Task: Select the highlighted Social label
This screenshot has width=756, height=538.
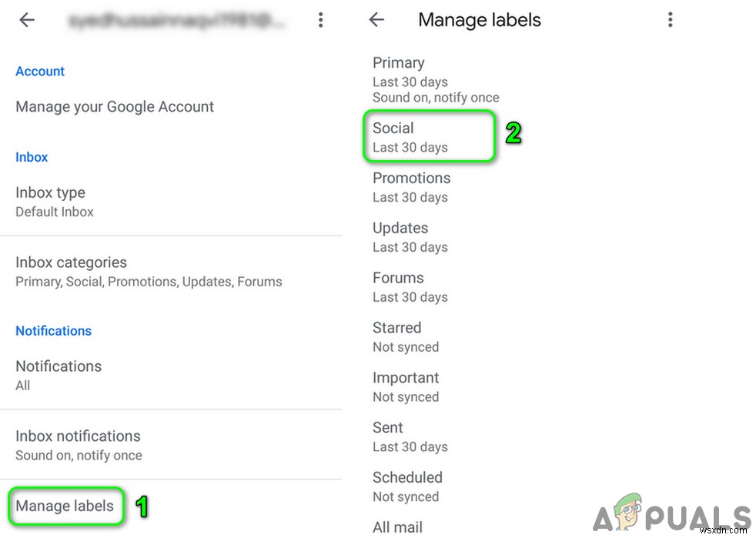Action: [x=429, y=136]
